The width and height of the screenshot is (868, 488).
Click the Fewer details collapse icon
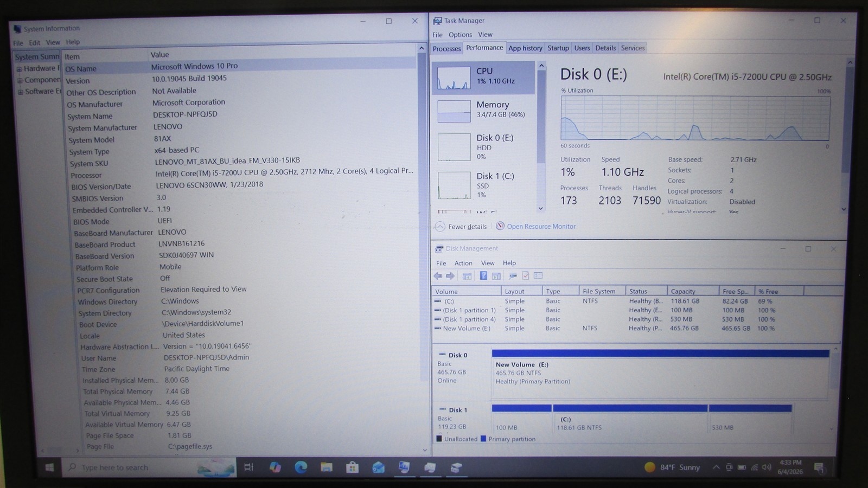[x=440, y=227]
